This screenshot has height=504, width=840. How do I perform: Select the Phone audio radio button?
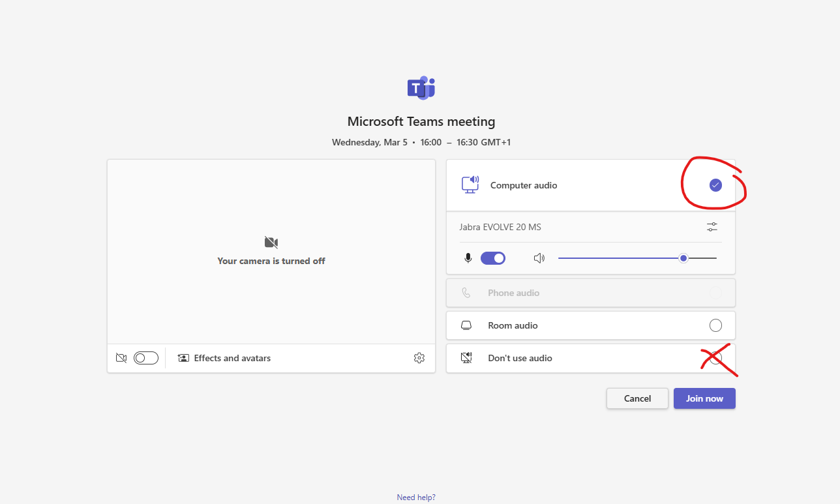(x=715, y=293)
